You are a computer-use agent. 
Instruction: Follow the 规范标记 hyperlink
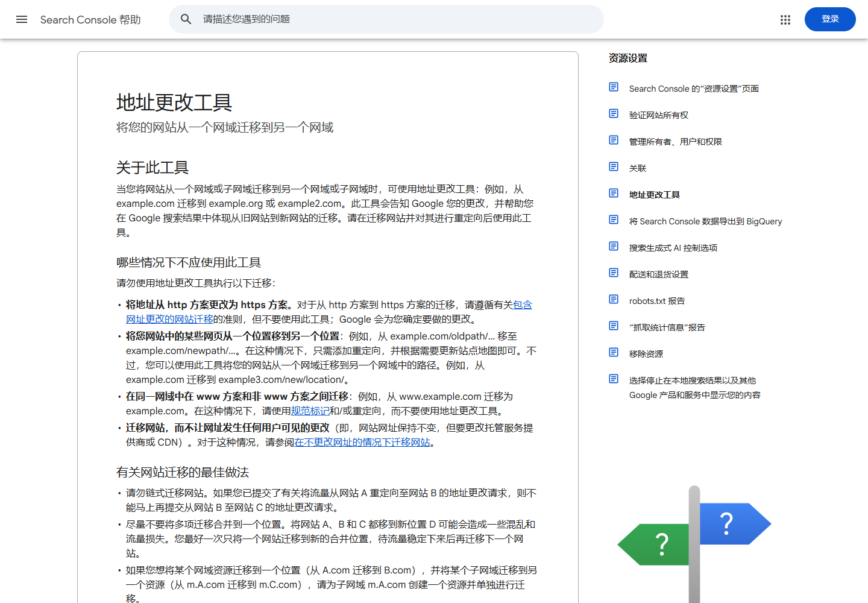click(x=310, y=411)
